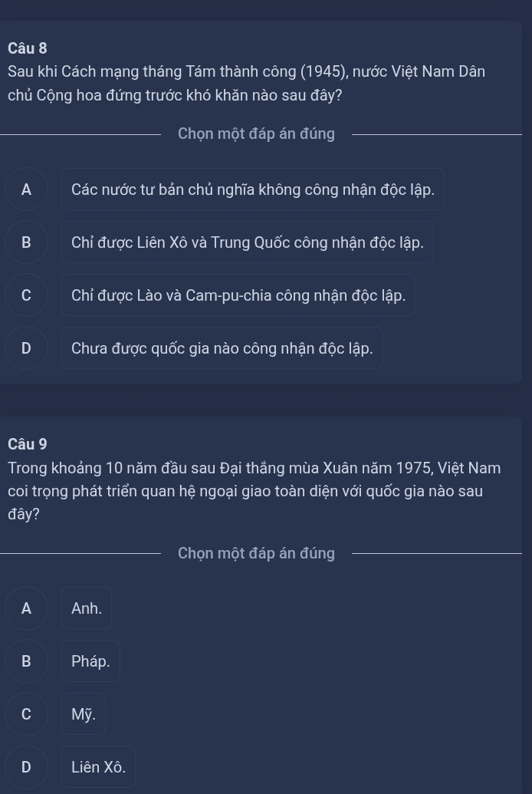Select circle A for Câu 8
The width and height of the screenshot is (532, 794).
point(26,189)
